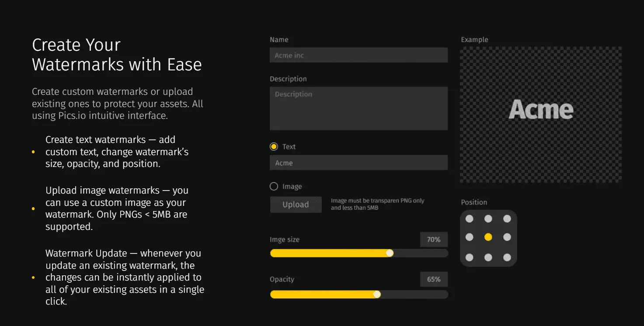Set watermark position to bottom-right dot
The image size is (644, 326).
tap(507, 257)
